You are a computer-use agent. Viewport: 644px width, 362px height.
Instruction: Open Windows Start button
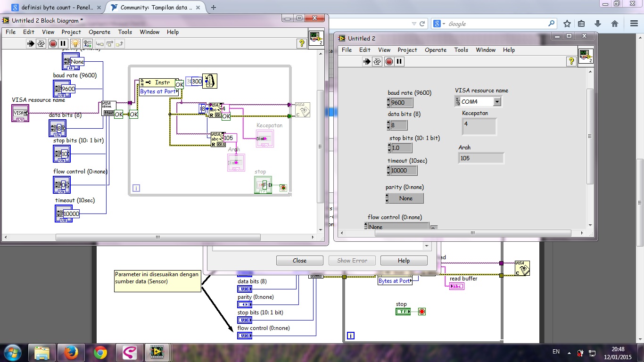[x=12, y=353]
